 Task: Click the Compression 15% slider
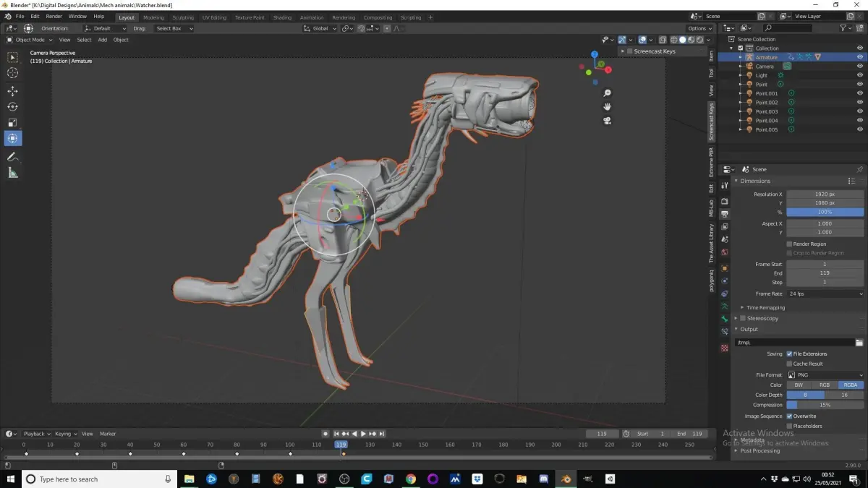tap(825, 405)
